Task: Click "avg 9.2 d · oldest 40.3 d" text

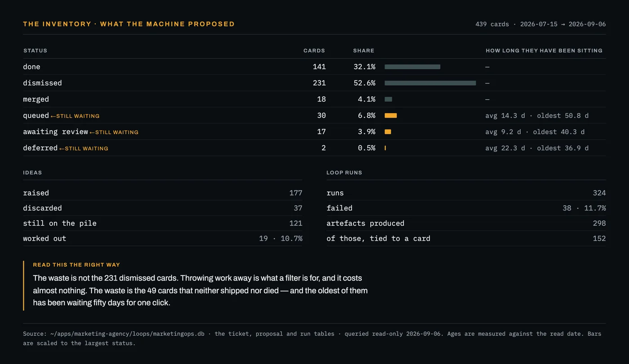Action: 535,132
